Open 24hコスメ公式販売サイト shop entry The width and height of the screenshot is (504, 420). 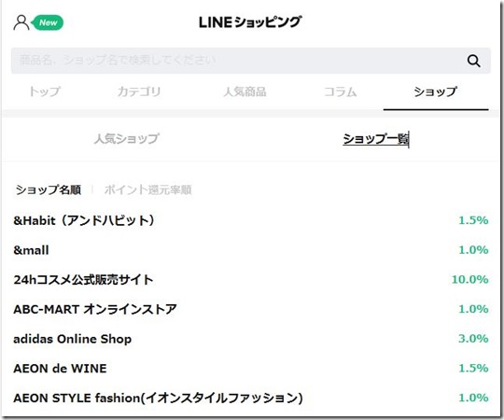click(251, 280)
